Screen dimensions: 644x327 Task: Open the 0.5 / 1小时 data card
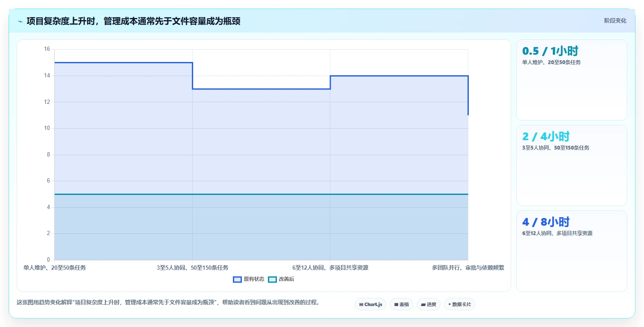(x=572, y=80)
